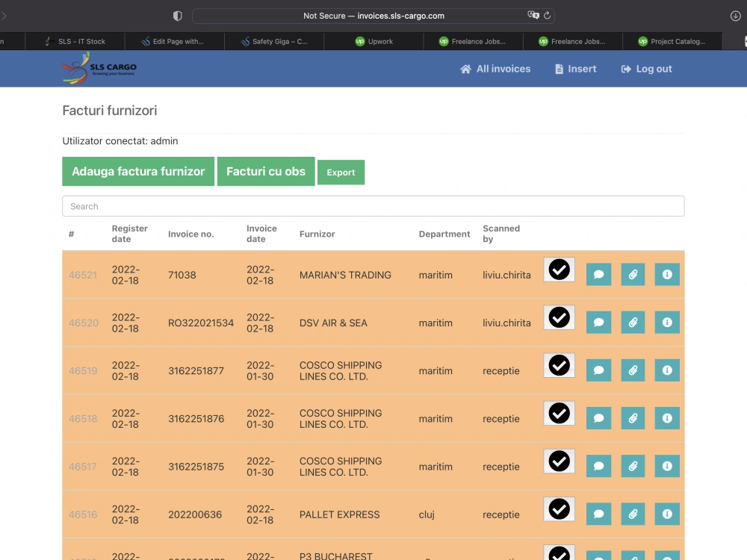
Task: Open comments for invoice 46521
Action: click(598, 274)
